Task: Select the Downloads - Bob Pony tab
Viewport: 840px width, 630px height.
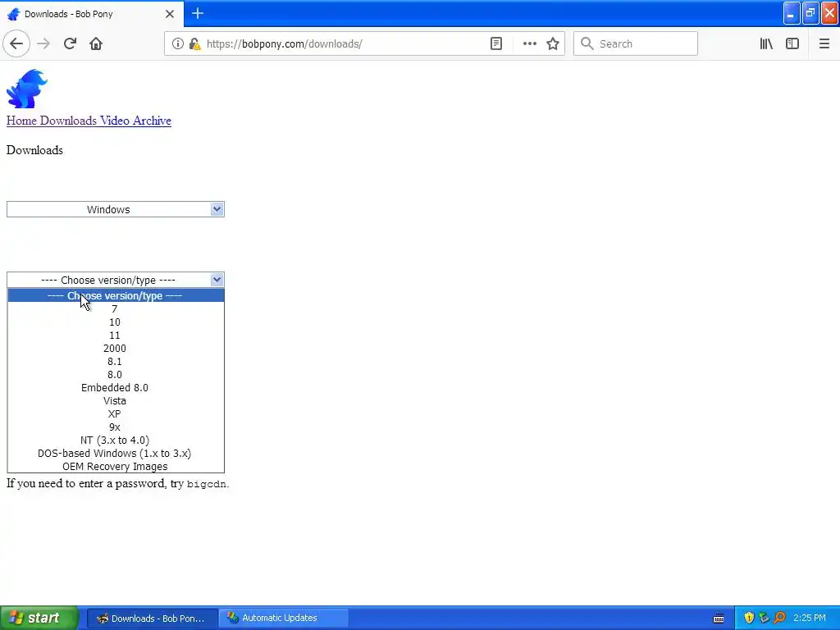Action: pyautogui.click(x=91, y=14)
